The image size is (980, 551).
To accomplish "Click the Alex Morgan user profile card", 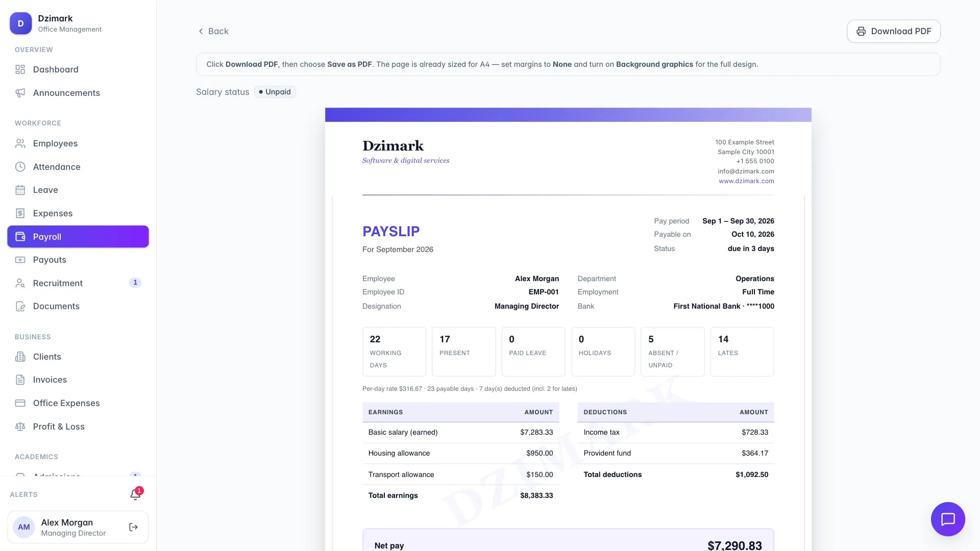I will (x=78, y=527).
